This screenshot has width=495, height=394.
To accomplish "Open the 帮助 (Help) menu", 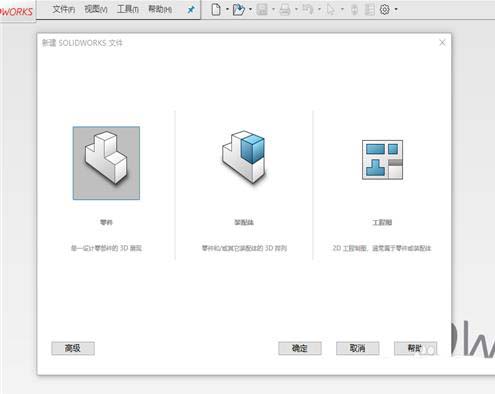I will (x=160, y=9).
